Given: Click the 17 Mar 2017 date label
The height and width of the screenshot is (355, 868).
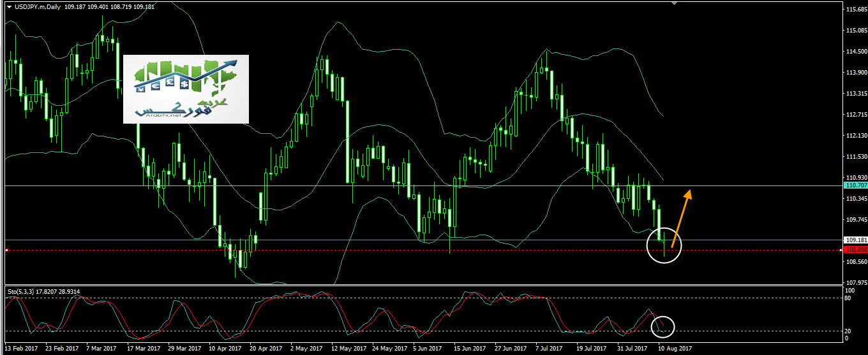Looking at the screenshot, I should pos(144,349).
